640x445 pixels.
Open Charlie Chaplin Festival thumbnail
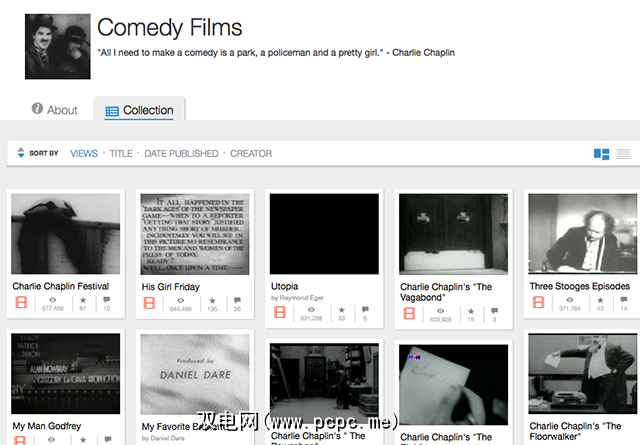tap(66, 234)
